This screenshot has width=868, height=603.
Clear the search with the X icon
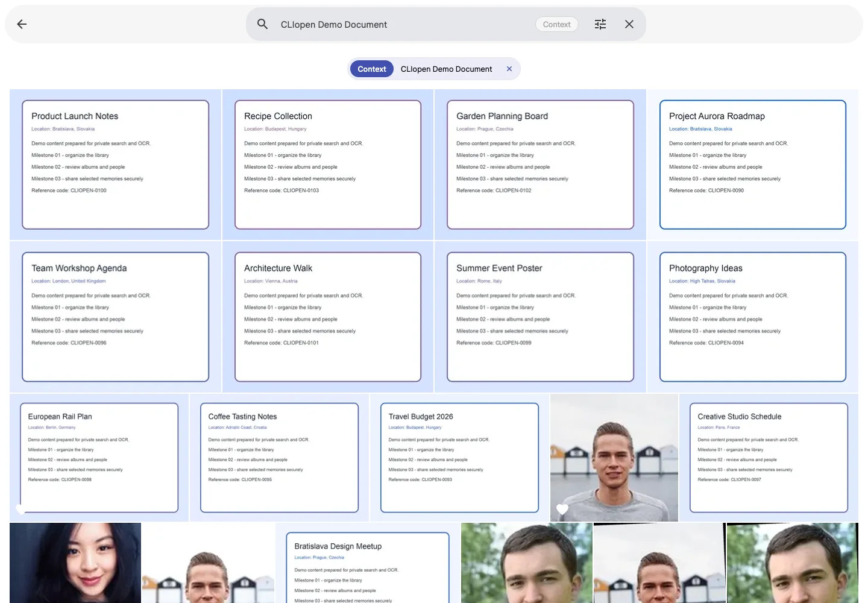pyautogui.click(x=629, y=24)
